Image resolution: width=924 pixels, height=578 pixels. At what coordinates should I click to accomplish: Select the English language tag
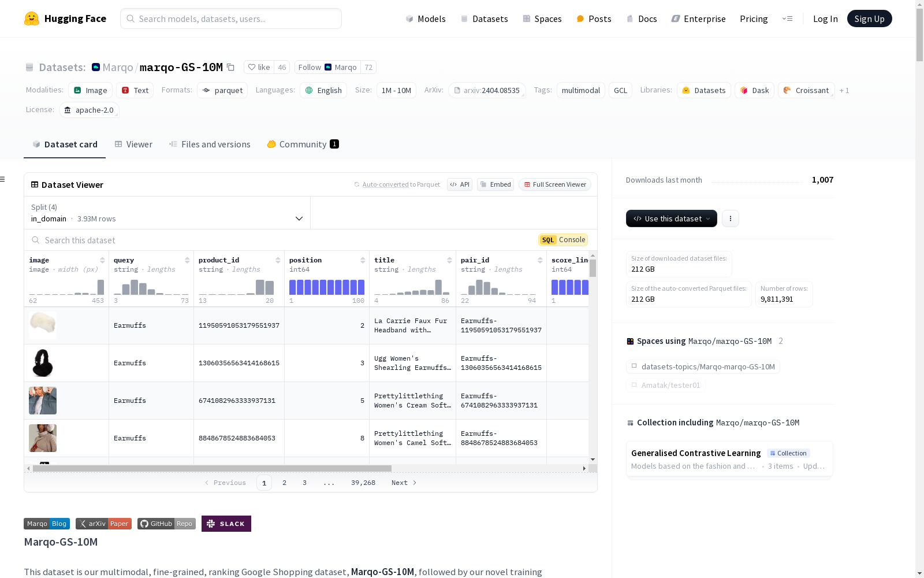coord(323,90)
